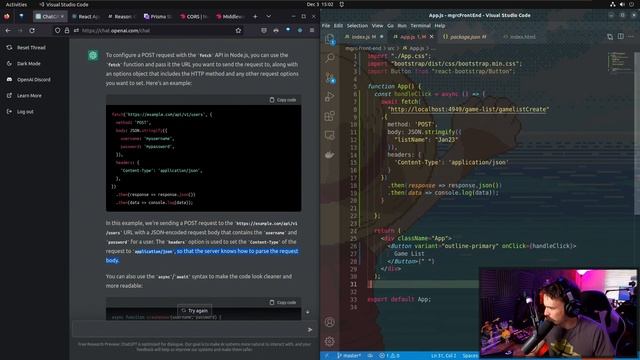The height and width of the screenshot is (360, 640).
Task: Open Help menu in VS Code
Action: 440,25
